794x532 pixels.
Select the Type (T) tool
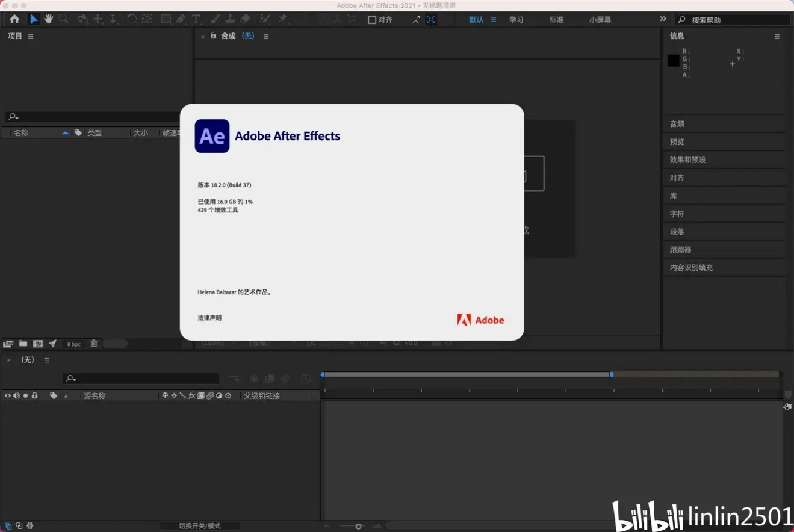(x=196, y=19)
